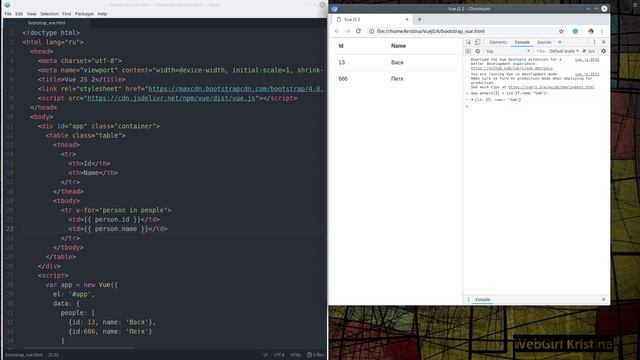This screenshot has height=360, width=640.
Task: Click into the console Filter input field
Action: [541, 51]
